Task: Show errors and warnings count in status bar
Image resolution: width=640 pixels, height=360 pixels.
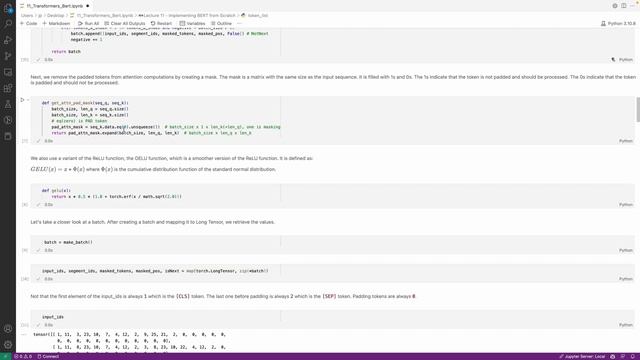Action: (x=23, y=356)
